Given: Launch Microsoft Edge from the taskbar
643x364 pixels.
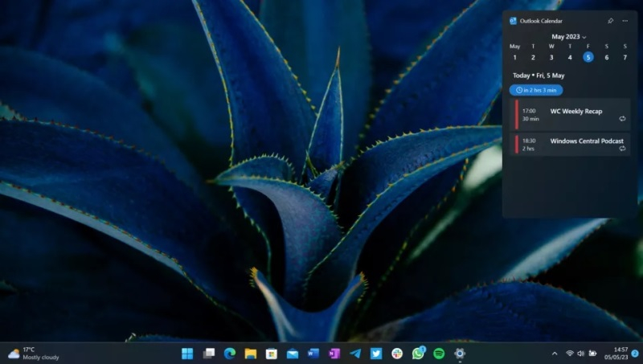Looking at the screenshot, I should pos(229,354).
